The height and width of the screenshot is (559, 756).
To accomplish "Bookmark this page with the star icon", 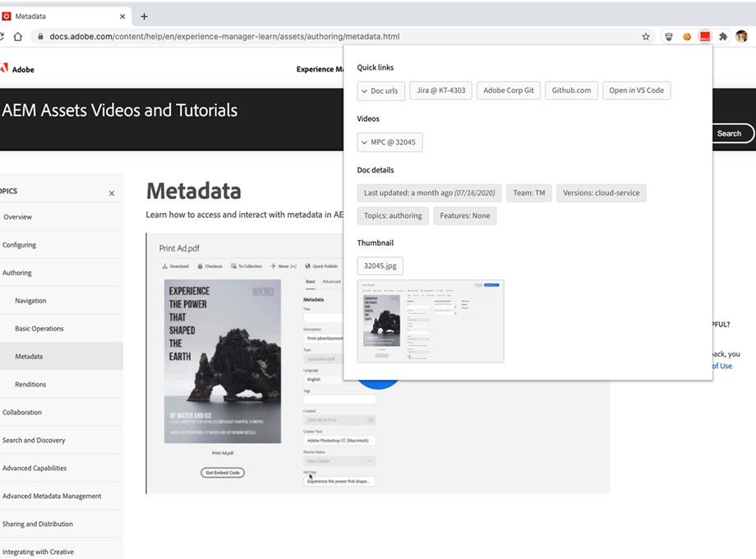I will (646, 36).
